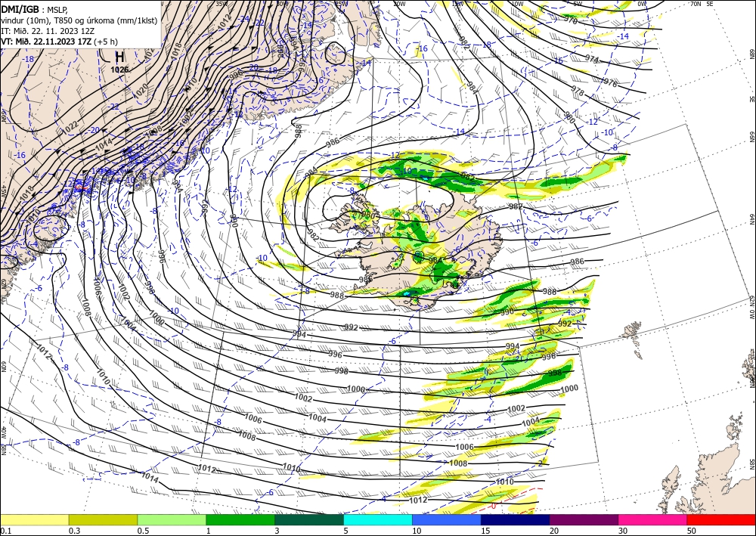
Task: Click the pink 30–50 mm legend band
Action: [x=653, y=519]
